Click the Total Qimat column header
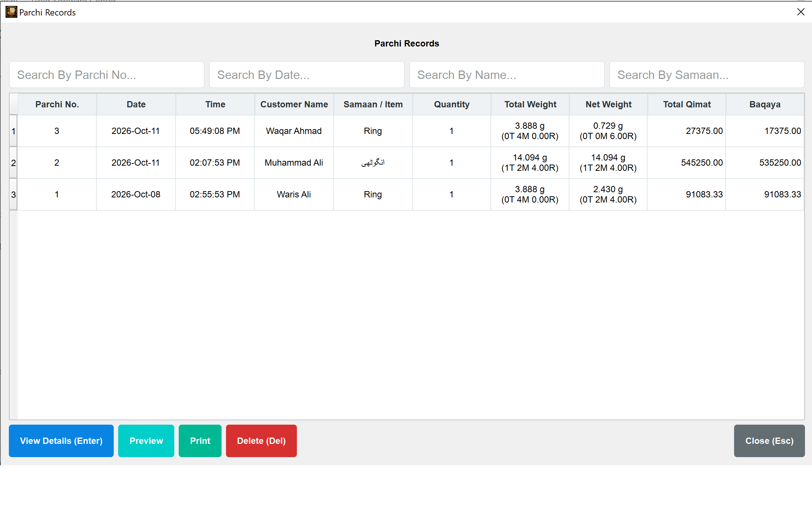 coord(687,104)
